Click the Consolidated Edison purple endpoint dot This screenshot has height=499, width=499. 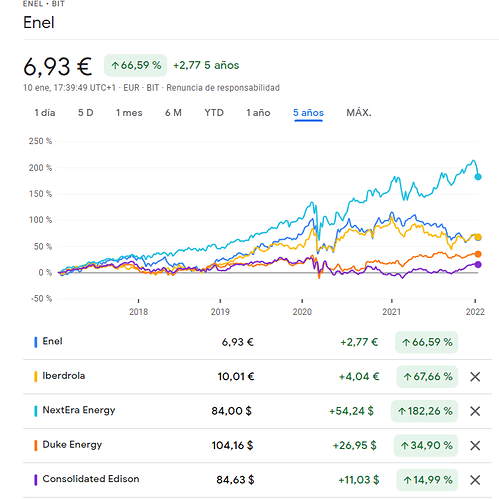(478, 265)
